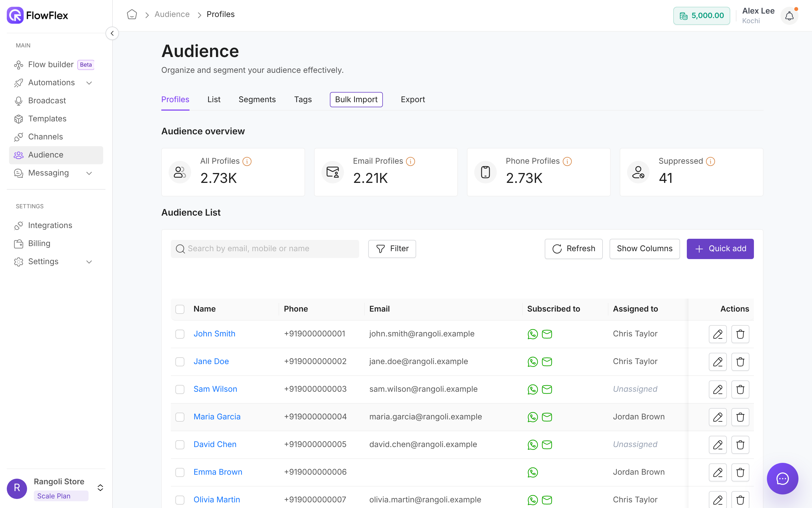Switch to the Export tab
This screenshot has height=508, width=812.
pos(413,99)
